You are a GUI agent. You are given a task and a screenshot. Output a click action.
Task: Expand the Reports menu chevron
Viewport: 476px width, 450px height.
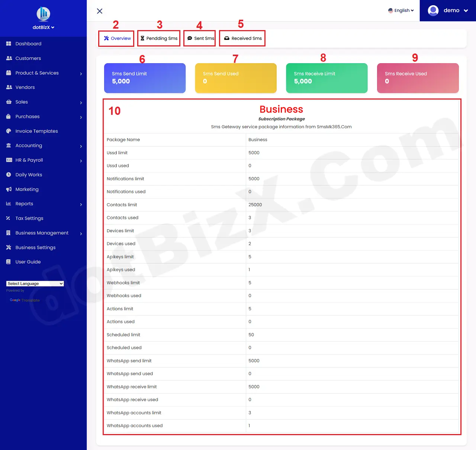coord(81,204)
